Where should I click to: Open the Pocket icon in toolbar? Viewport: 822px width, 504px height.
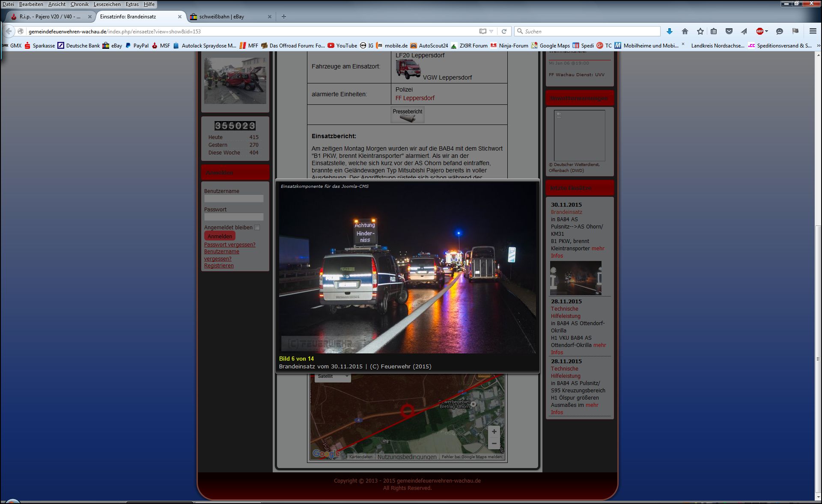pyautogui.click(x=729, y=31)
